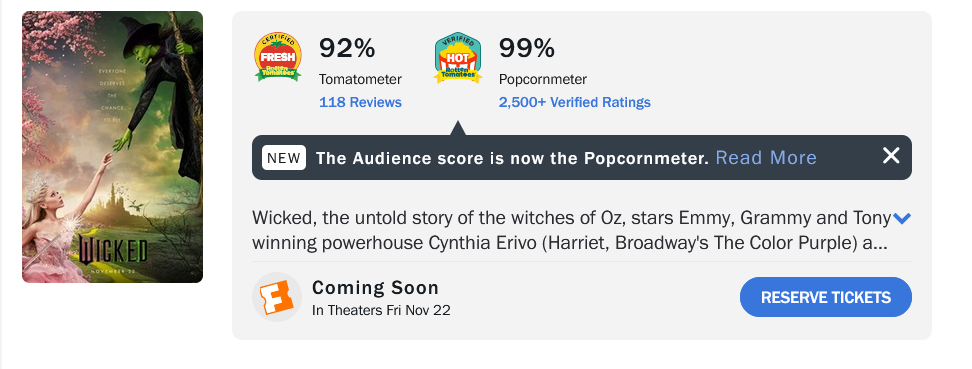Open the Wicked movie poster

coord(112,147)
